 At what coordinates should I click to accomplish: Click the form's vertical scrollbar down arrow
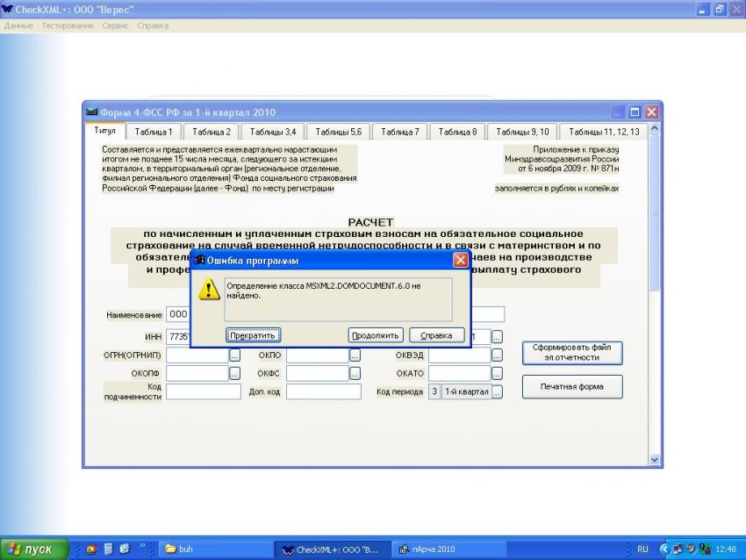pos(655,459)
